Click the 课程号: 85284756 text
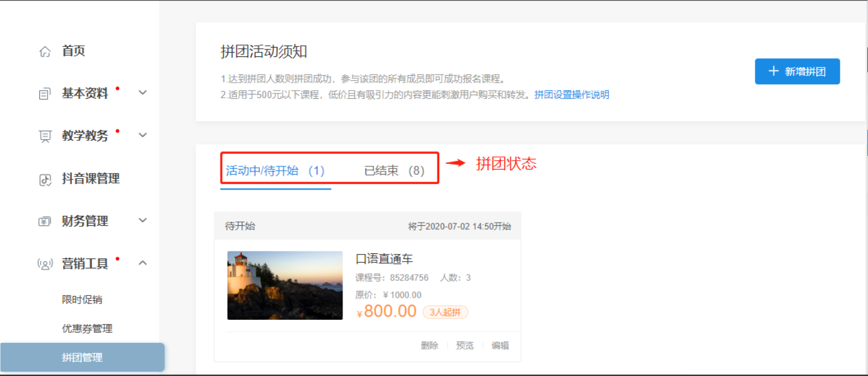The width and height of the screenshot is (868, 376). click(x=392, y=278)
